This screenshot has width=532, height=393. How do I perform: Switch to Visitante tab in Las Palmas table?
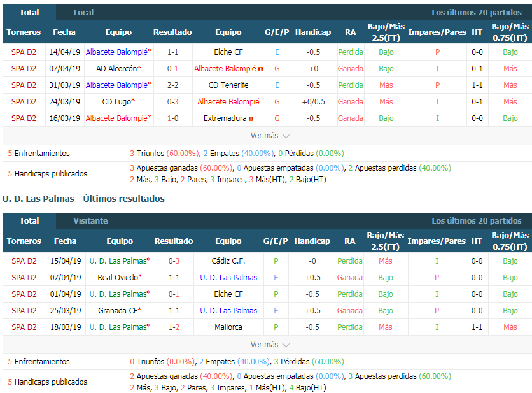(90, 221)
